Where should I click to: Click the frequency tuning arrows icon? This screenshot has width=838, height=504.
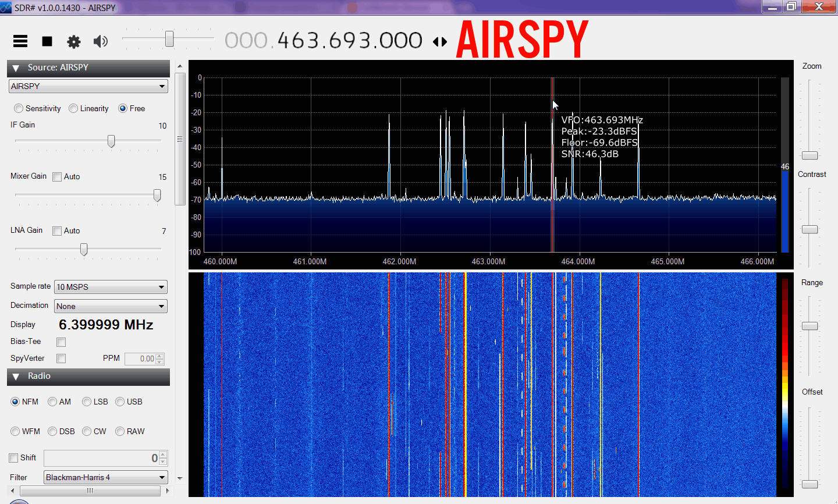click(440, 42)
